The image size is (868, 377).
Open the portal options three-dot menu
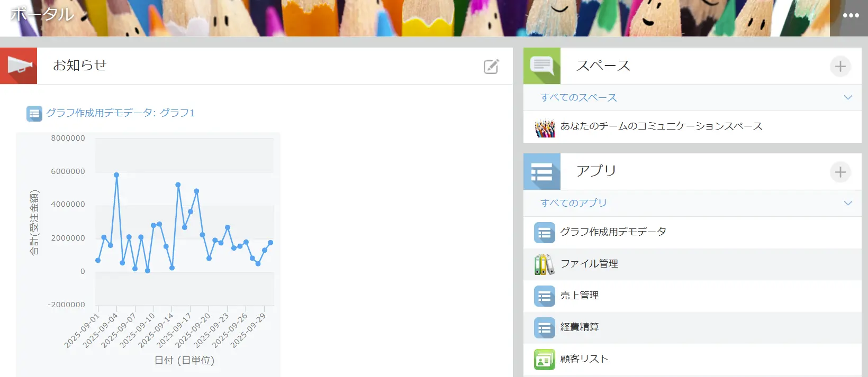point(851,15)
